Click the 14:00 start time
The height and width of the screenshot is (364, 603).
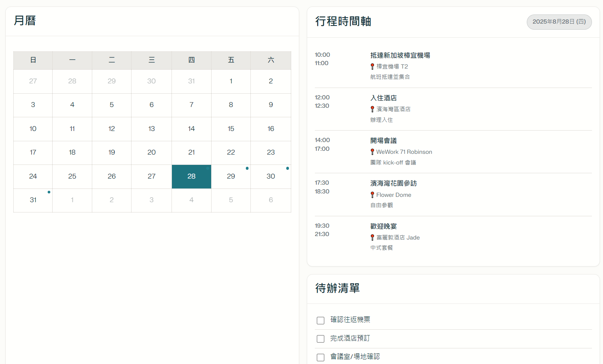[x=322, y=140]
